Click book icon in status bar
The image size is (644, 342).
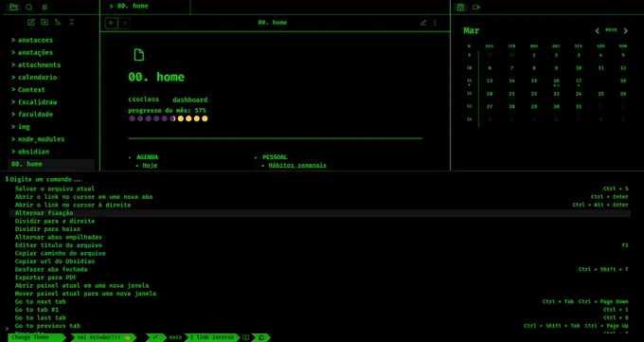[x=245, y=337]
